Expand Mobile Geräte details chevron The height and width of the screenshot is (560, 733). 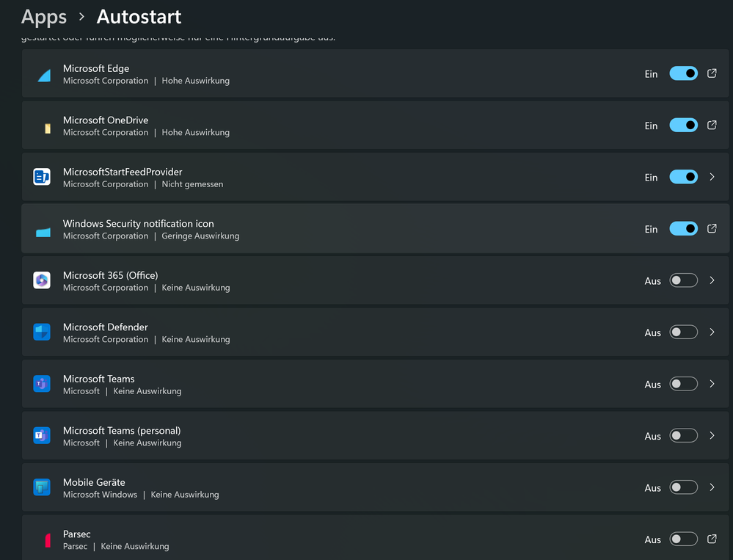click(x=712, y=487)
